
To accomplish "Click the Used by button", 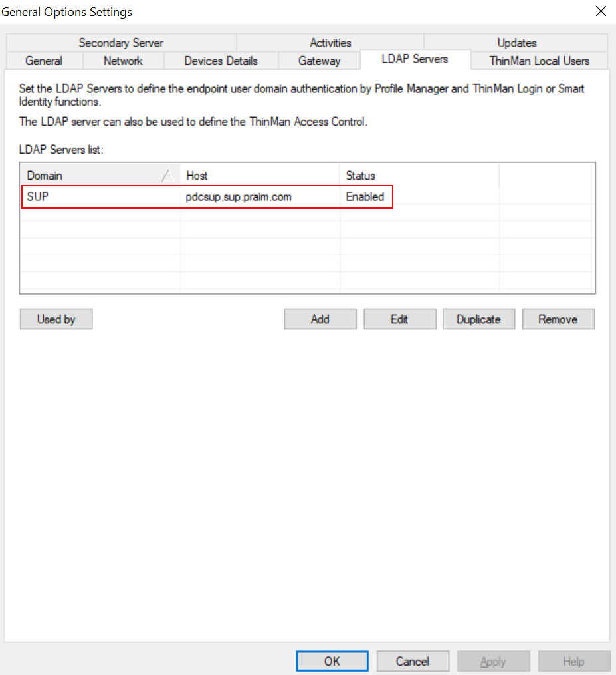I will 56,319.
